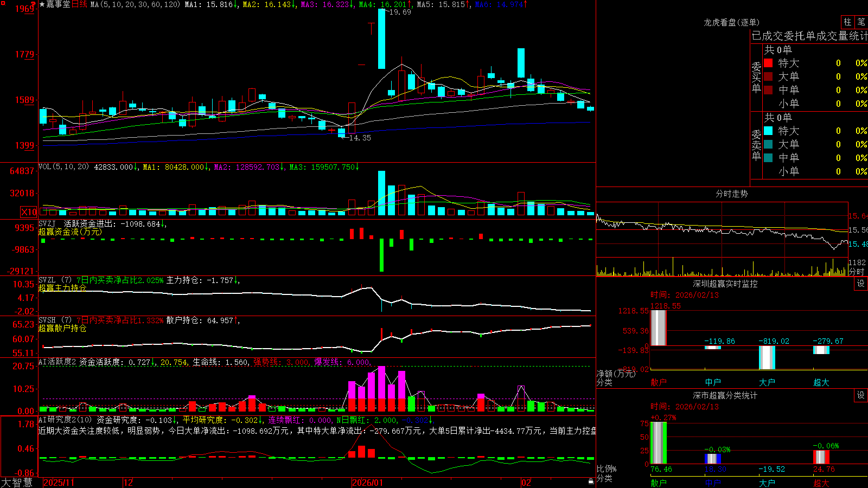Click the dark red 大单 buy-order swatch

(x=768, y=76)
